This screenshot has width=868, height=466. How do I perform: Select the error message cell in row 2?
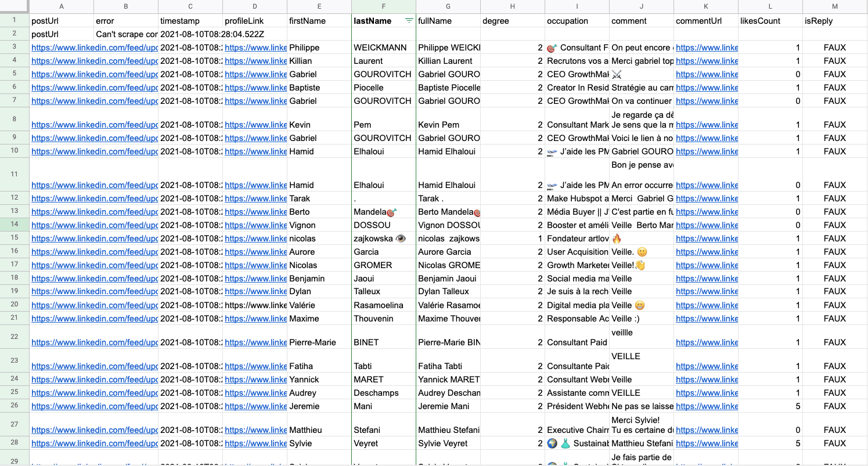(x=126, y=34)
